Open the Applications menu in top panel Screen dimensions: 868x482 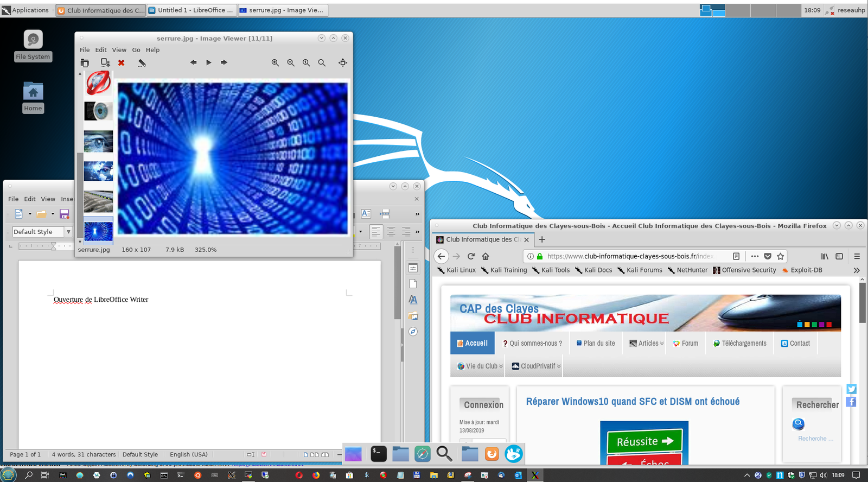click(25, 10)
